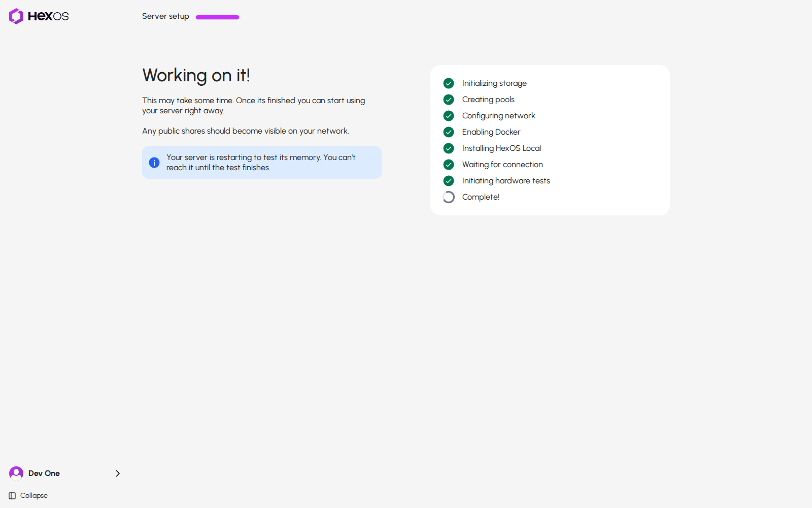812x508 pixels.
Task: Click the 'Any public shares' sentence
Action: click(246, 131)
